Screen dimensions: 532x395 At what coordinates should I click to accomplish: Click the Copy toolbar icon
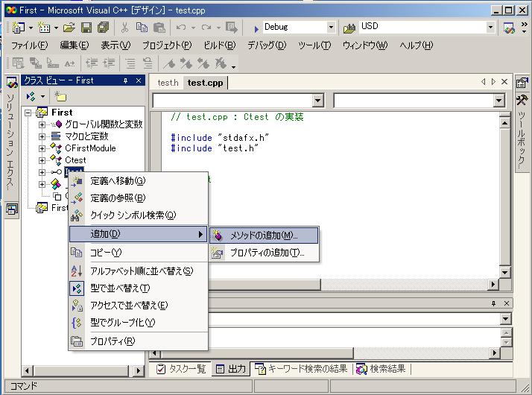coord(142,28)
